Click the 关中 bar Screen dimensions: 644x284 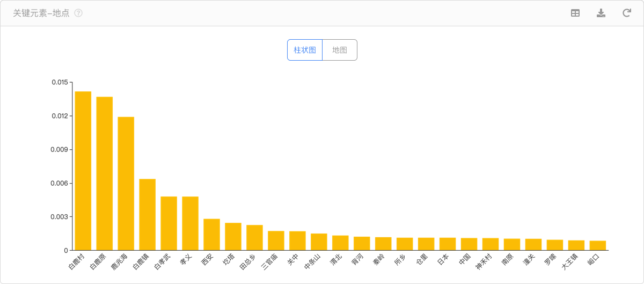(297, 241)
